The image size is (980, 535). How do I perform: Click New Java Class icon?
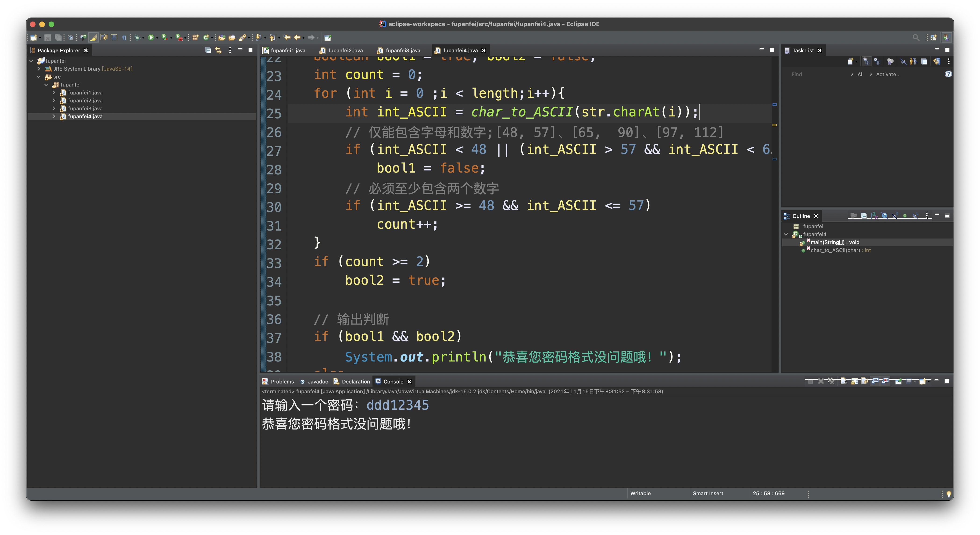click(206, 37)
